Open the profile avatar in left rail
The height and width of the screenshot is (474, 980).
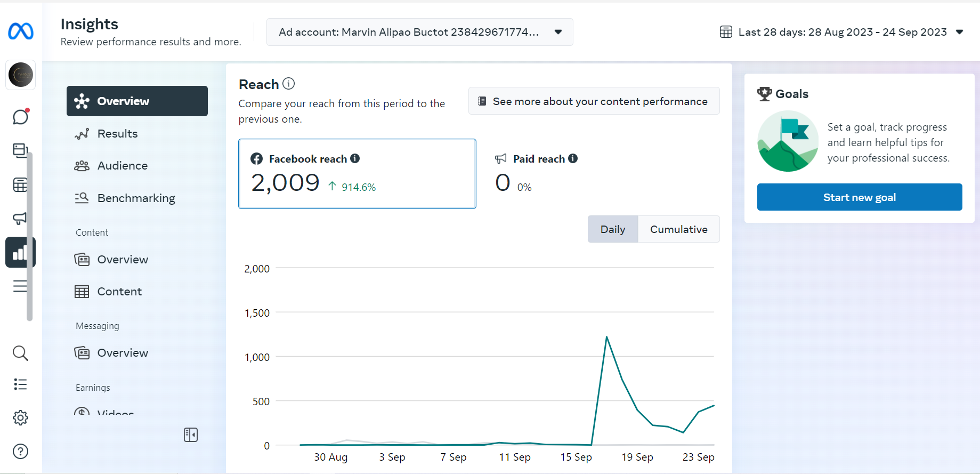point(21,75)
